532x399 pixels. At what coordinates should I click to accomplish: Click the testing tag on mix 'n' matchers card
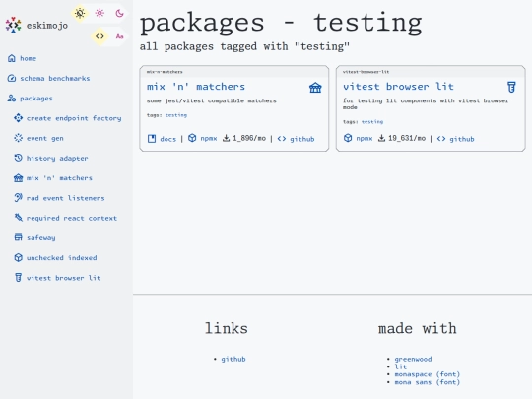point(176,115)
